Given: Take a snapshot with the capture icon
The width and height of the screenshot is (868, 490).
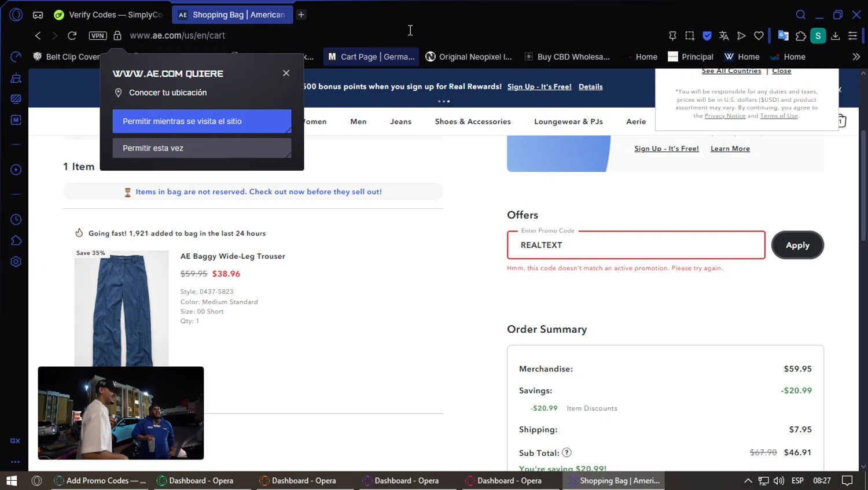Looking at the screenshot, I should [690, 36].
